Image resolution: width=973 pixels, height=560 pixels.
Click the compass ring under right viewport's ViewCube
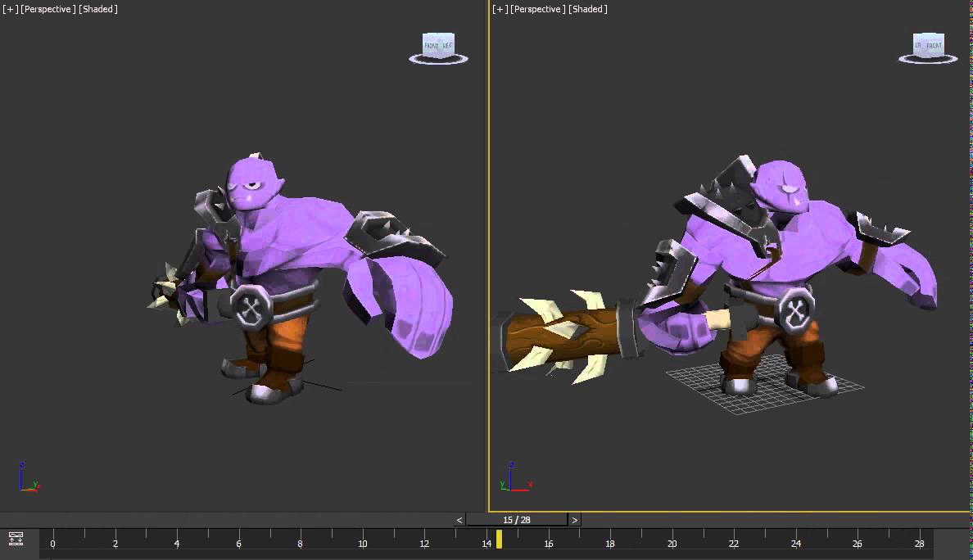click(928, 60)
